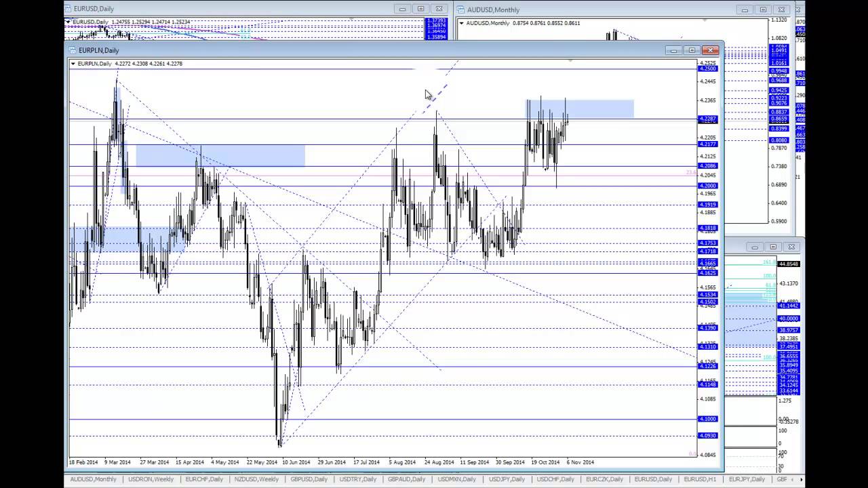Click the 5 Aug 2014 date label

(402, 462)
